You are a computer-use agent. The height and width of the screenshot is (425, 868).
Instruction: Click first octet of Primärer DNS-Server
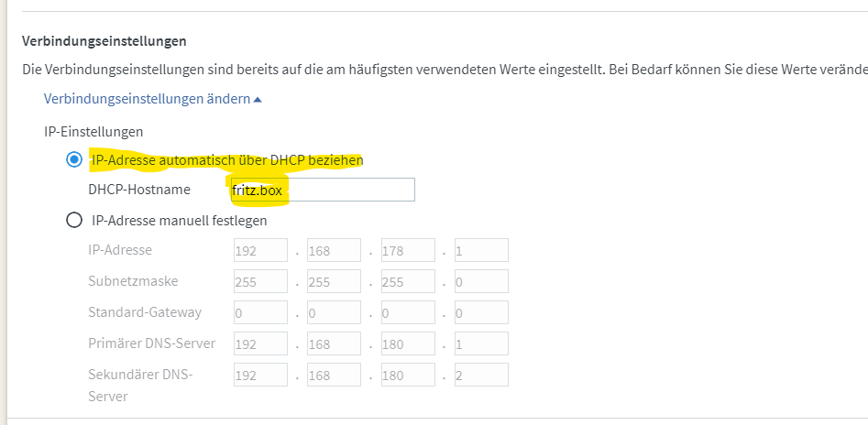[x=260, y=343]
